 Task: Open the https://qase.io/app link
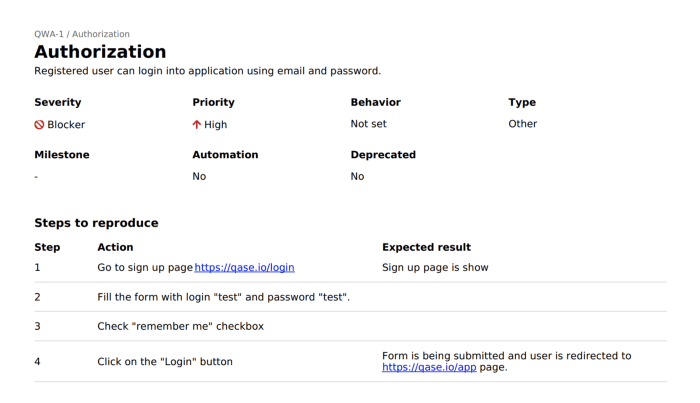pyautogui.click(x=429, y=367)
